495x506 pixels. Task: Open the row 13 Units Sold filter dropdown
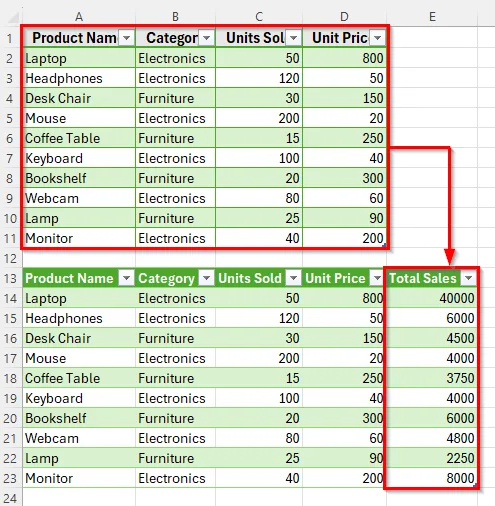pyautogui.click(x=293, y=278)
